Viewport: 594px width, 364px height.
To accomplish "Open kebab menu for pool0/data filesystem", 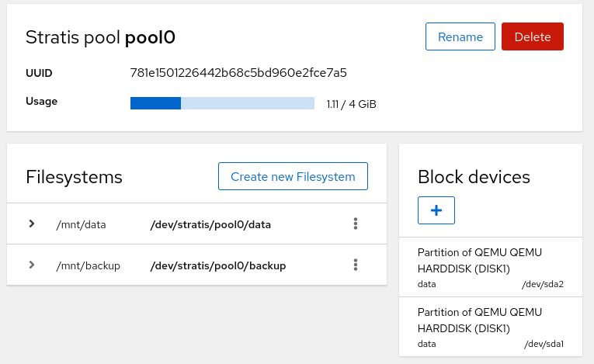I will [356, 224].
